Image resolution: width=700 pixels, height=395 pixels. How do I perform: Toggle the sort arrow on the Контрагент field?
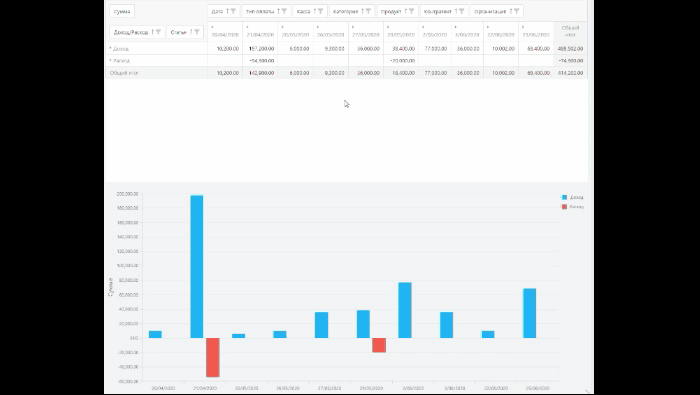[x=455, y=11]
